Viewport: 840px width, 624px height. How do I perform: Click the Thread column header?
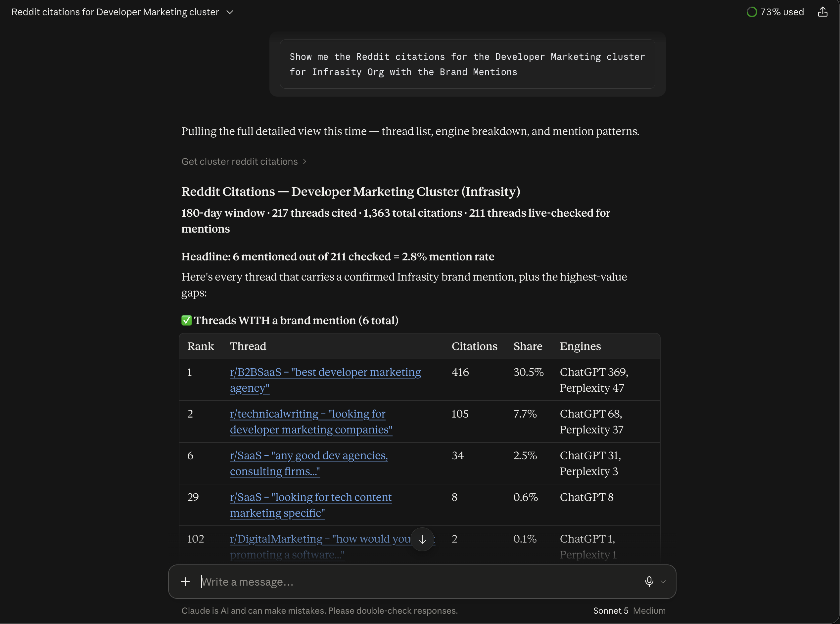248,346
